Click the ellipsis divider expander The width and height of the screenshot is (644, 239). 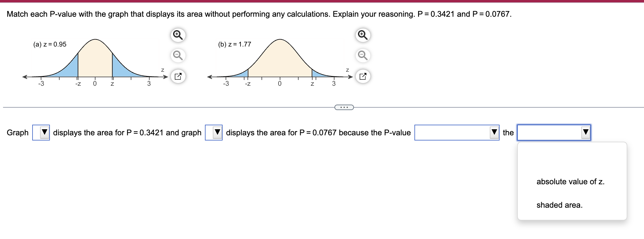(x=344, y=107)
